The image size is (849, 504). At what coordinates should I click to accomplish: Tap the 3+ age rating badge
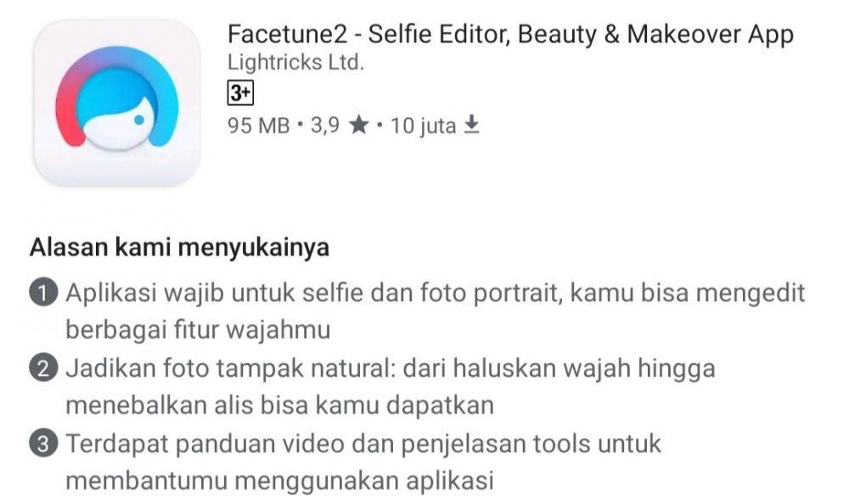point(240,93)
